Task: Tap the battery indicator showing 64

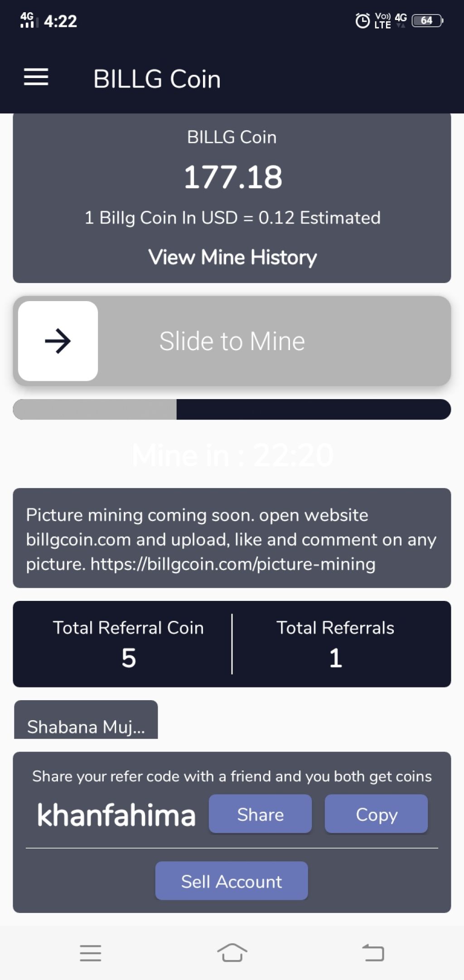Action: click(427, 21)
